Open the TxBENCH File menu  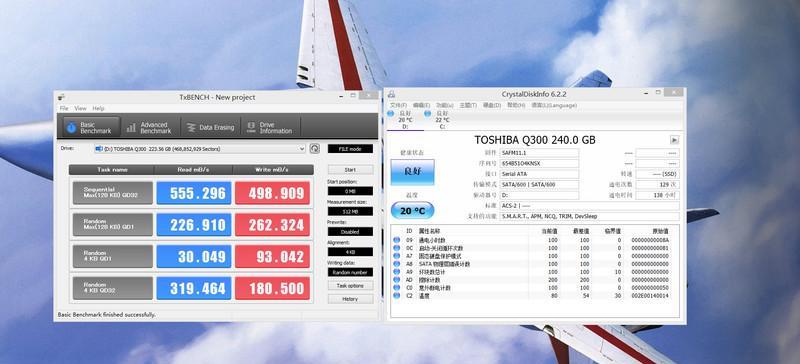point(64,108)
